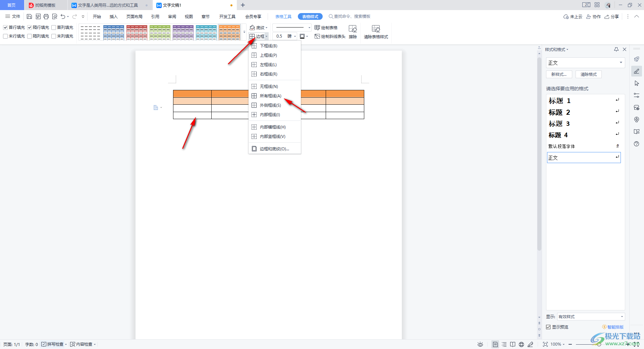
Task: Pin the styles and formatting panel
Action: coord(616,49)
